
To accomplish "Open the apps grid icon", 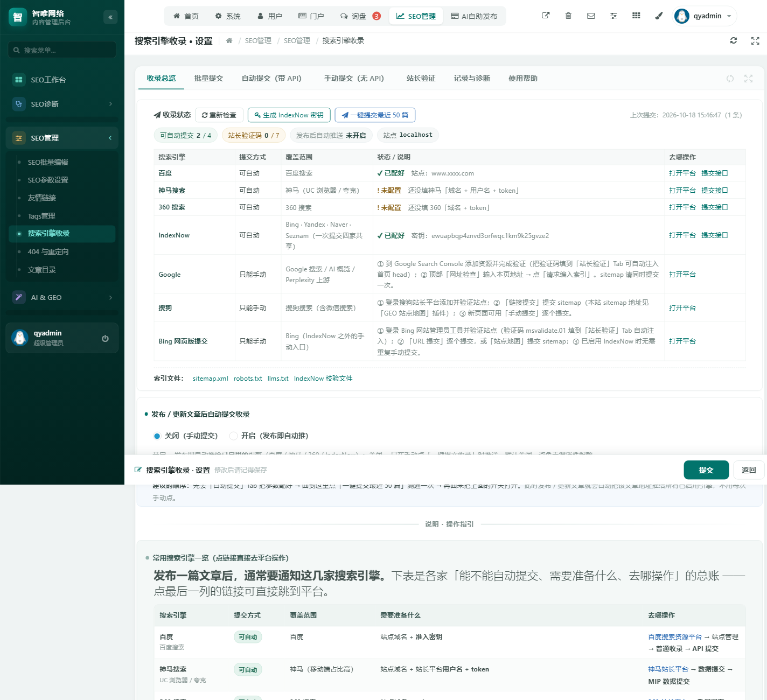I will (x=636, y=16).
